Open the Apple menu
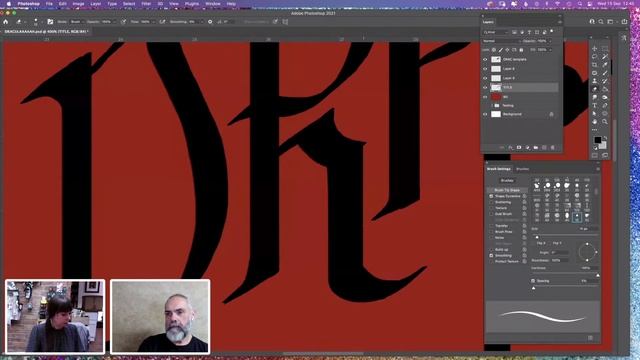The width and height of the screenshot is (640, 360). 9,4
